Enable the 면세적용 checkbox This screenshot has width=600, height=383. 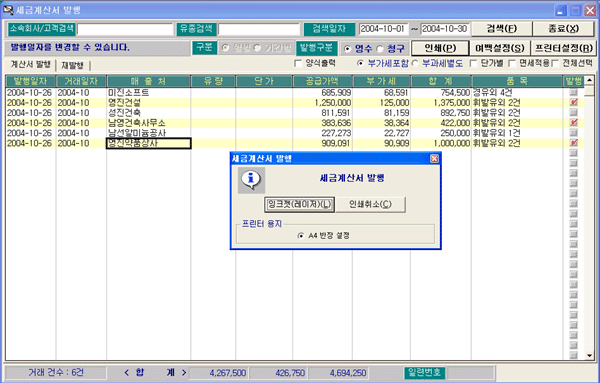512,64
